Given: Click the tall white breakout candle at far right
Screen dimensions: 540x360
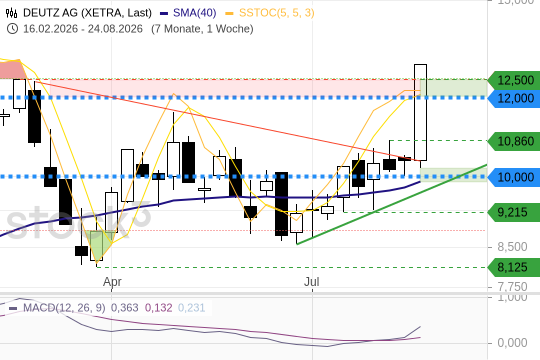Looking at the screenshot, I should point(420,113).
